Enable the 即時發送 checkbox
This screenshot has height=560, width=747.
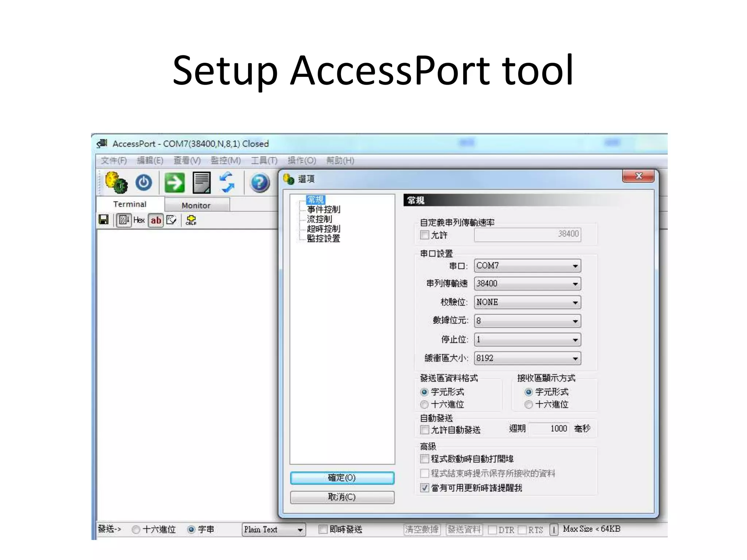[323, 529]
